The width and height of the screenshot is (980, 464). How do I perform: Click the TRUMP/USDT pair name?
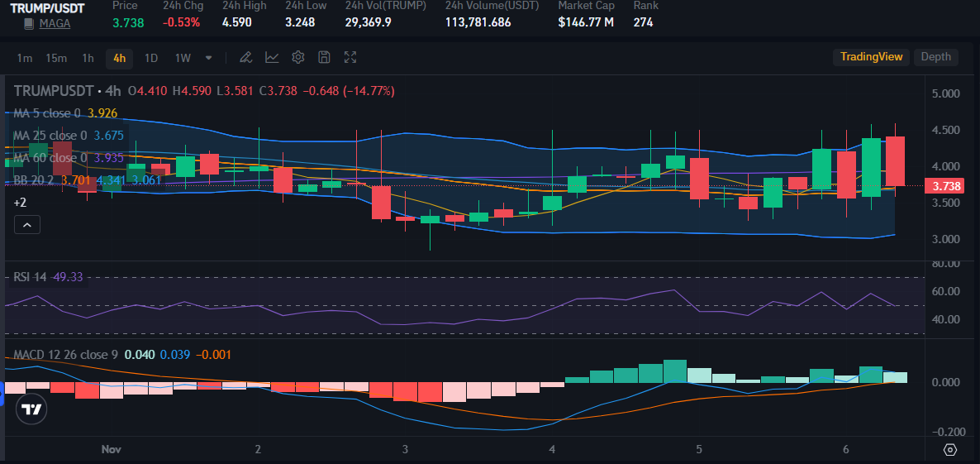47,9
